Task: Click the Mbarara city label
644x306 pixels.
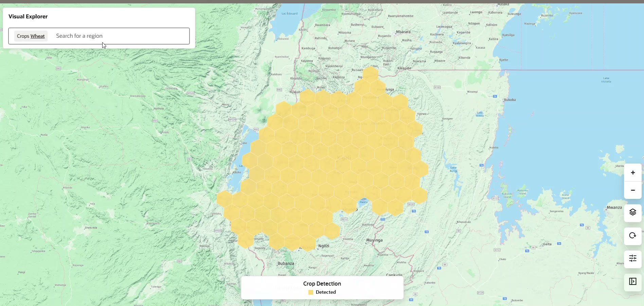Action: (403, 32)
